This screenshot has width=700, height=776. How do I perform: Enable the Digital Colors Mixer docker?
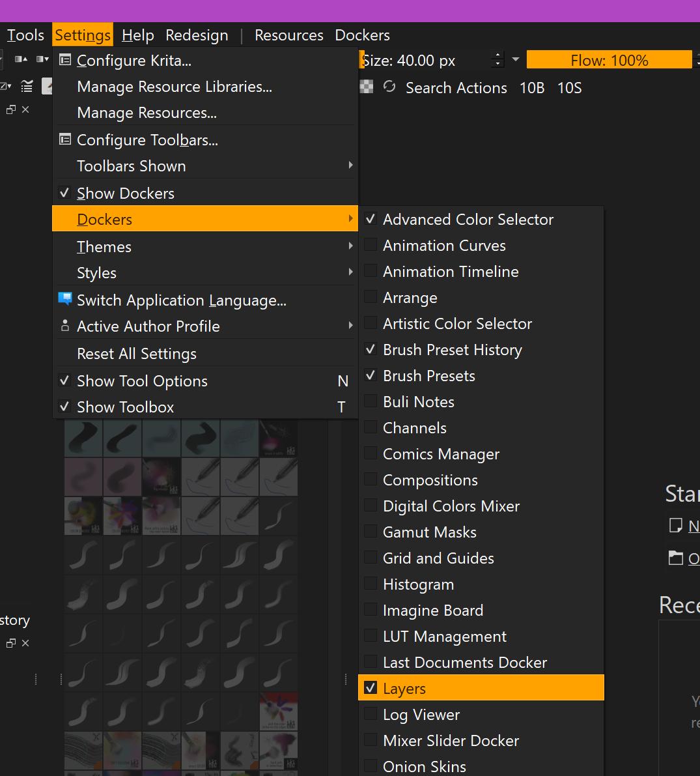coord(481,506)
